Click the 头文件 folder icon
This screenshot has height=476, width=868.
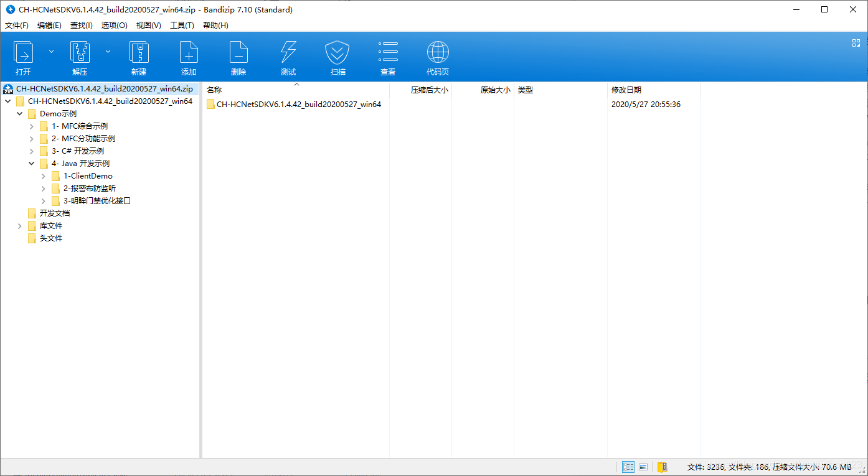(x=32, y=238)
